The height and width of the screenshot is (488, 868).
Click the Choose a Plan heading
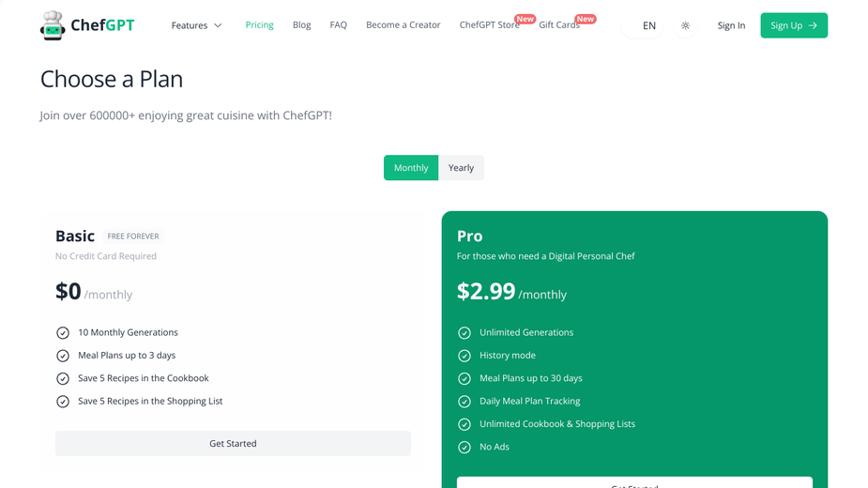tap(112, 79)
